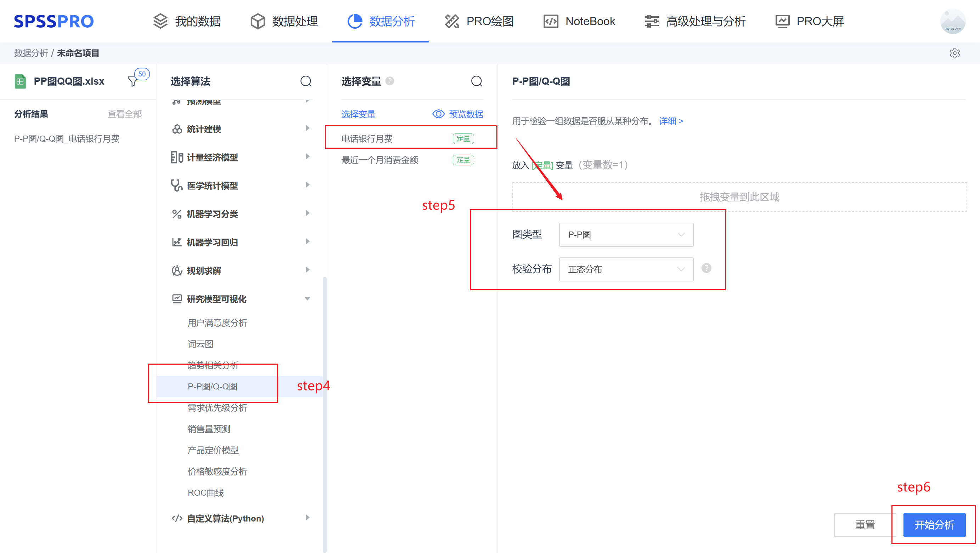Click the 机器学习分类 percent icon
This screenshot has width=980, height=553.
[x=177, y=214]
